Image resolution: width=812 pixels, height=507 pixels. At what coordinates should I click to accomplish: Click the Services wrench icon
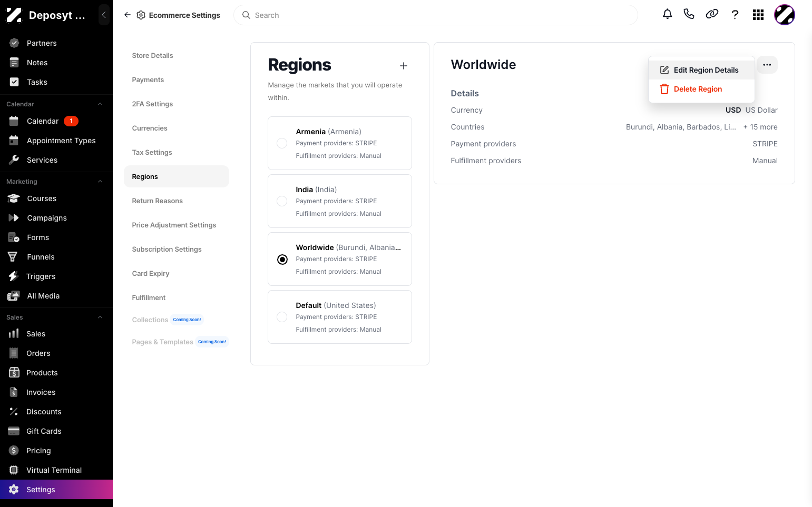(x=14, y=160)
